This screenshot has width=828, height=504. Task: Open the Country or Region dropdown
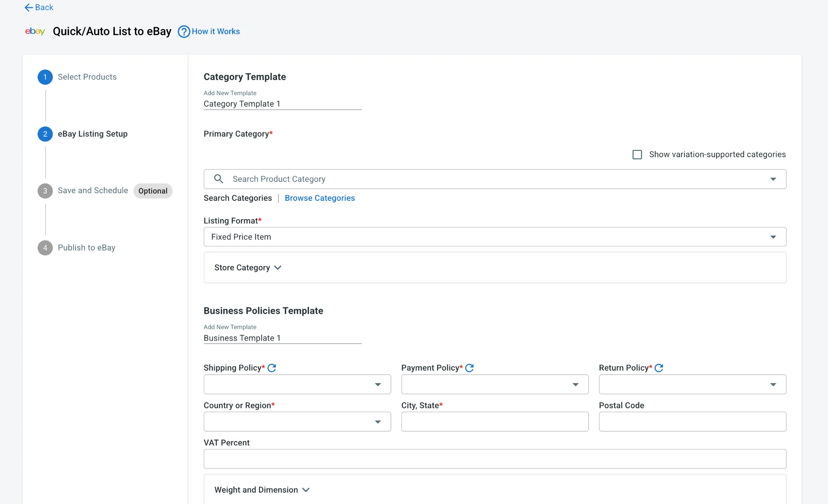(x=297, y=422)
